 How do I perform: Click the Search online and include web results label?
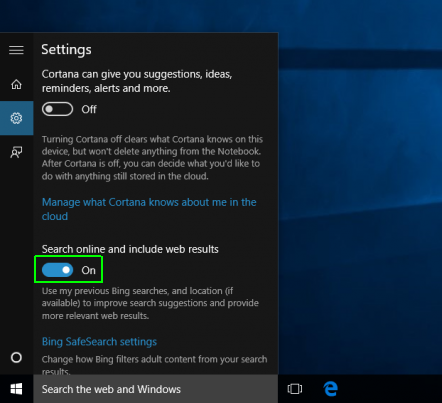tap(130, 249)
